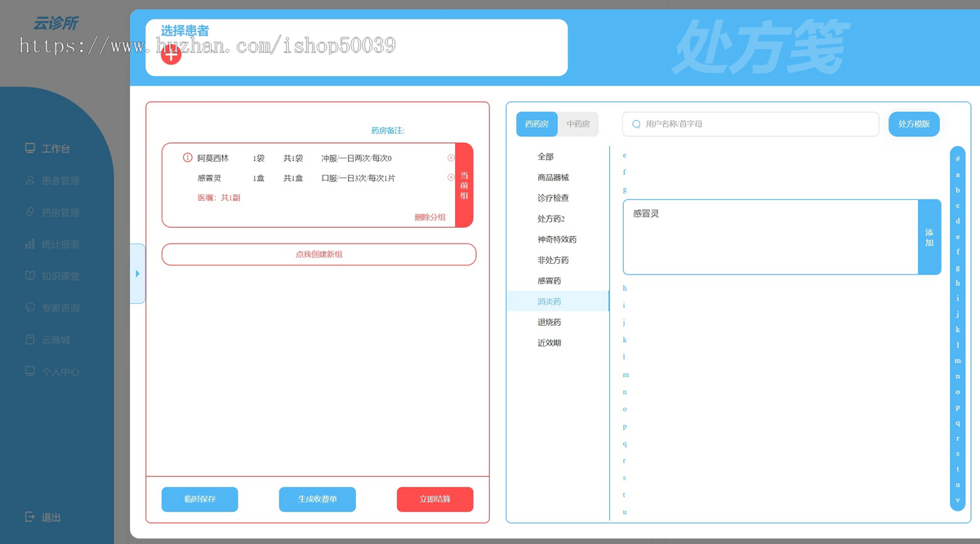The width and height of the screenshot is (980, 544).
Task: Jump to letter b in blue index bar
Action: click(x=958, y=190)
